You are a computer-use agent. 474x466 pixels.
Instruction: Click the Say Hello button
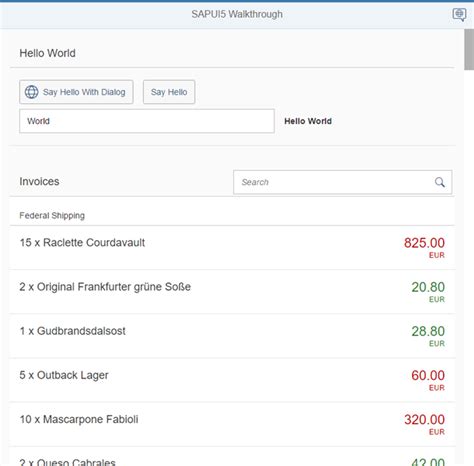[169, 92]
